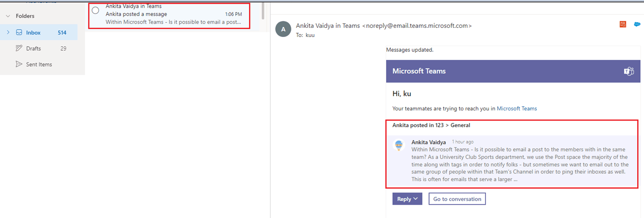
Task: Collapse the Folders section chevron
Action: [x=8, y=16]
